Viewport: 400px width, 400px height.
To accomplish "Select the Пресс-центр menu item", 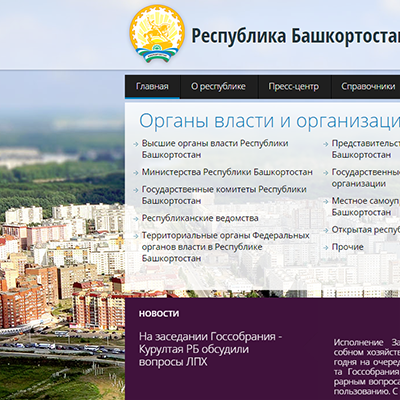I will pyautogui.click(x=294, y=87).
